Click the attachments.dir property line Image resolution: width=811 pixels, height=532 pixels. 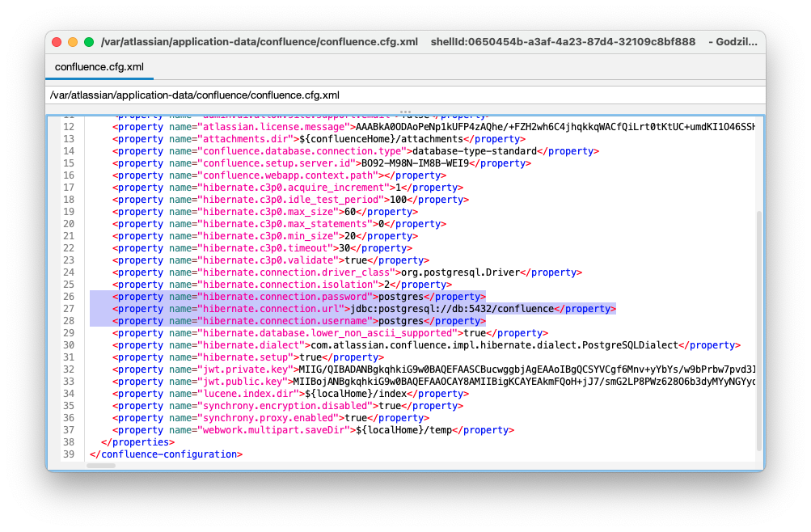pyautogui.click(x=319, y=139)
